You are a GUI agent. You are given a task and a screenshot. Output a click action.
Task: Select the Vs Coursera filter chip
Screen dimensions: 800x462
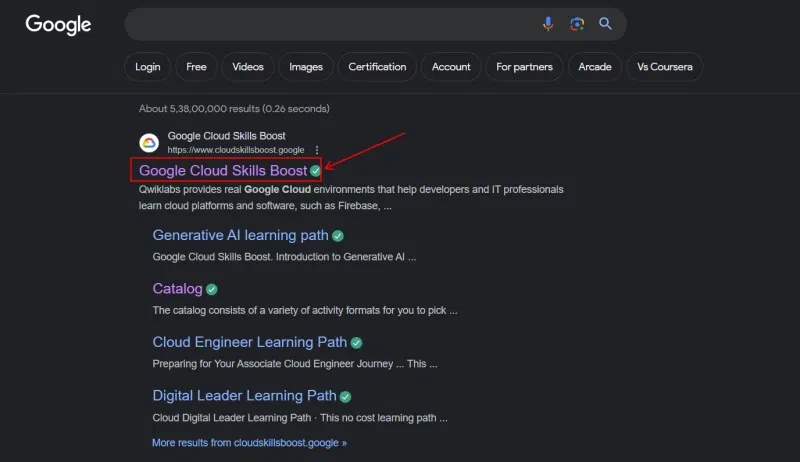tap(665, 67)
